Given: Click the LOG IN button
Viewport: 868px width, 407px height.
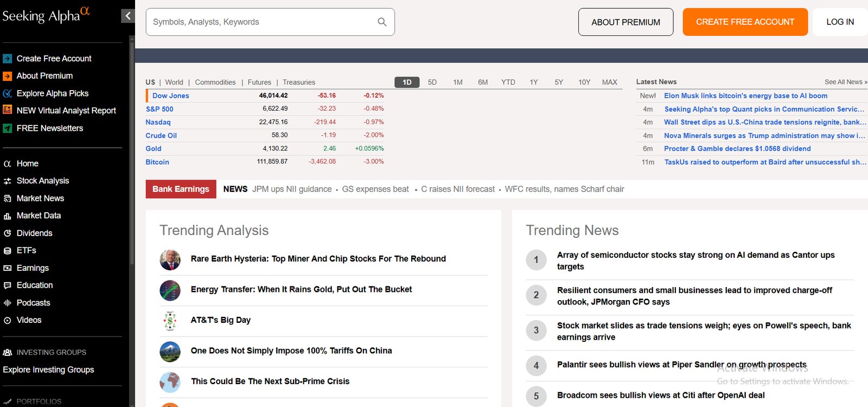Looking at the screenshot, I should click(x=840, y=22).
